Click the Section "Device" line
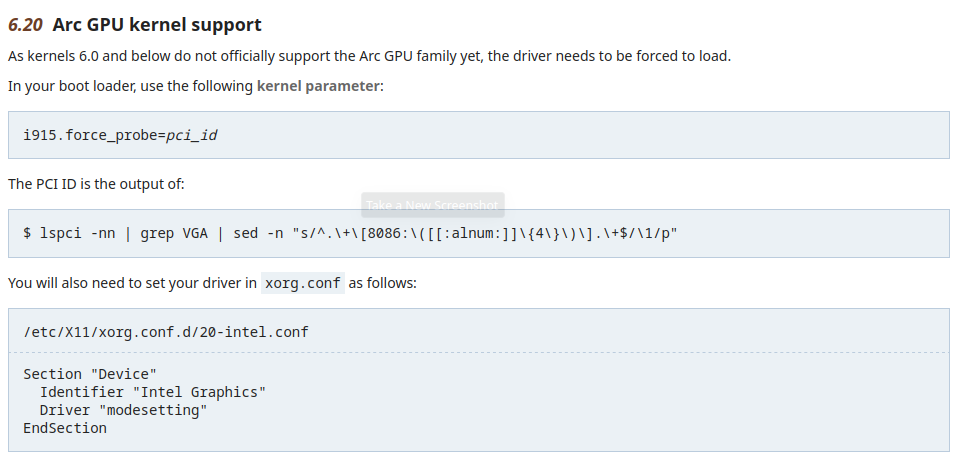This screenshot has width=958, height=453. pyautogui.click(x=90, y=374)
